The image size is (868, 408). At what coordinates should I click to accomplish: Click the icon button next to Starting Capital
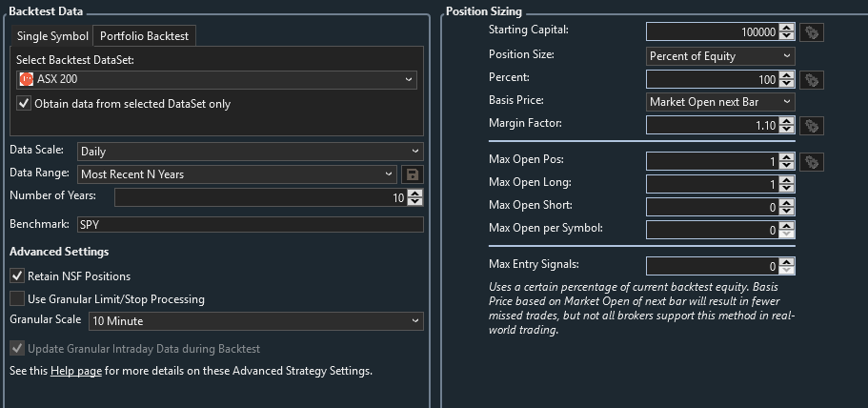pyautogui.click(x=812, y=32)
